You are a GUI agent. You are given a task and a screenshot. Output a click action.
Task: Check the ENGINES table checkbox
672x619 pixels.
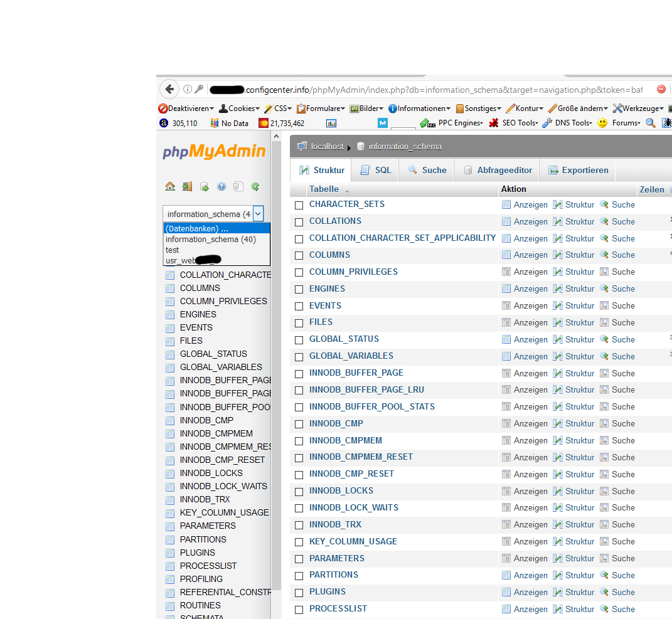[x=299, y=290]
